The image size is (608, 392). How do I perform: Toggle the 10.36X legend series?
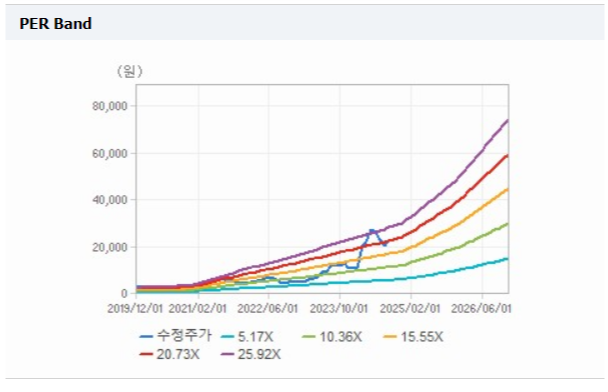pyautogui.click(x=332, y=337)
